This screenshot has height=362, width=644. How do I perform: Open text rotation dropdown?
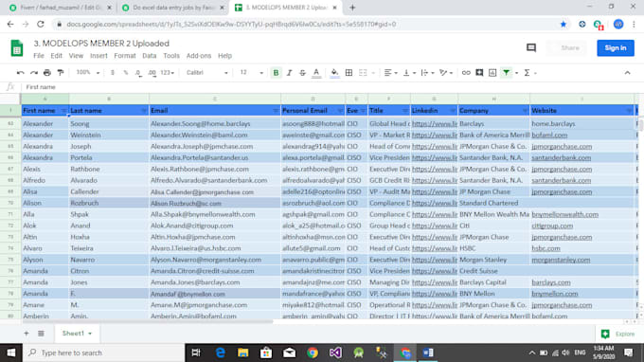pyautogui.click(x=446, y=73)
